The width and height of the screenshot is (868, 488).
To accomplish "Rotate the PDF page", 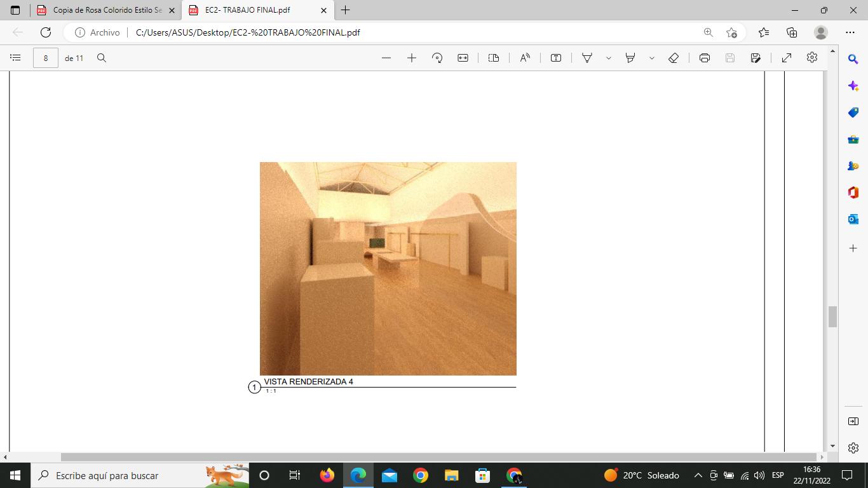I will [437, 58].
